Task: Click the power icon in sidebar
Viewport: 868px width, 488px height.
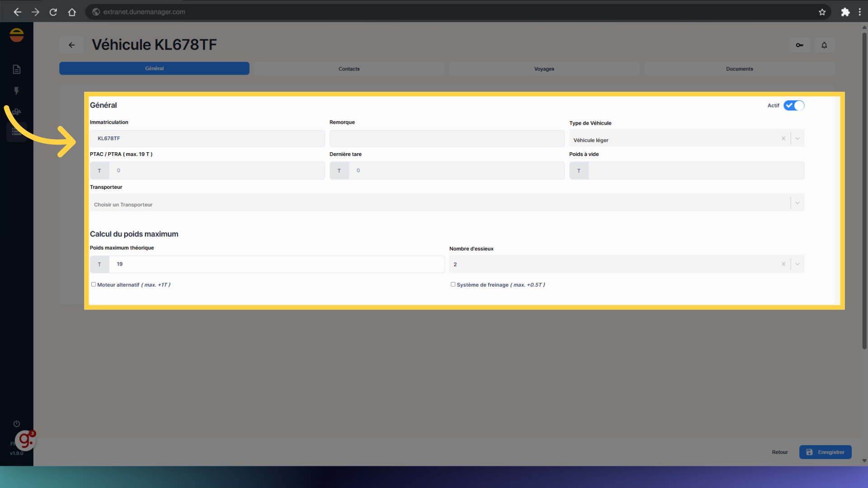Action: pos(17,424)
